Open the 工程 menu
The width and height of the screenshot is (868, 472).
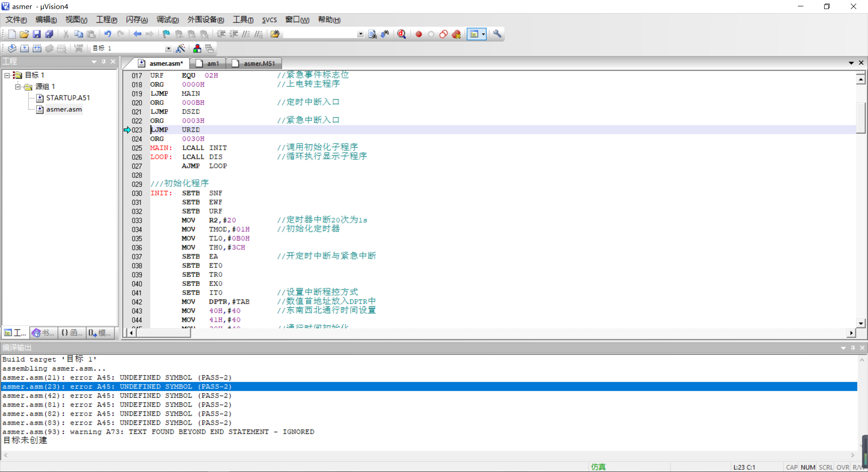tap(106, 19)
